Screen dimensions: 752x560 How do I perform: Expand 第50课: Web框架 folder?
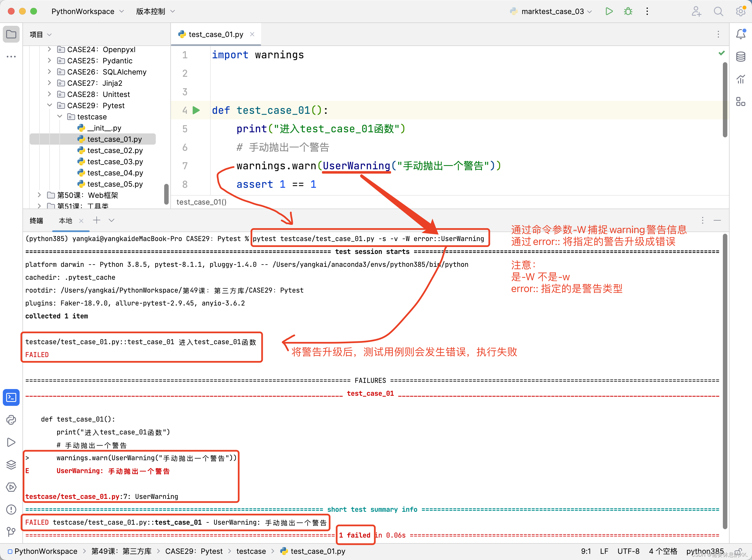39,195
